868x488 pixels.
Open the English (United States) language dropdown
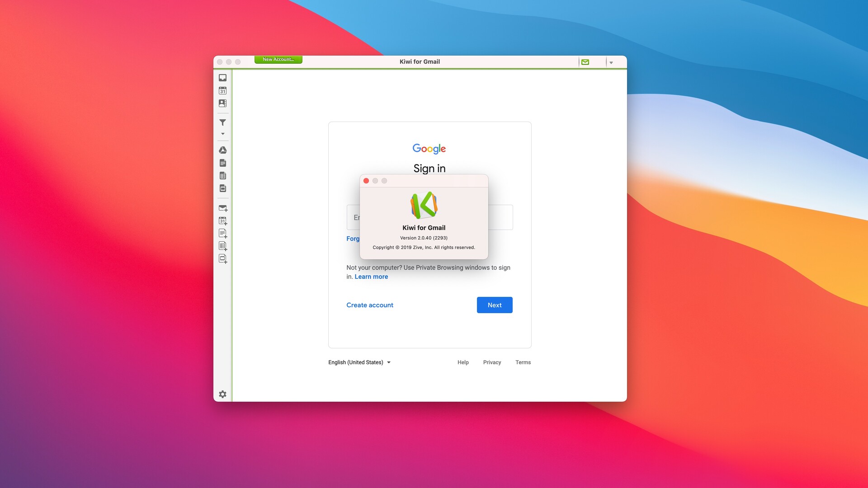pos(359,362)
